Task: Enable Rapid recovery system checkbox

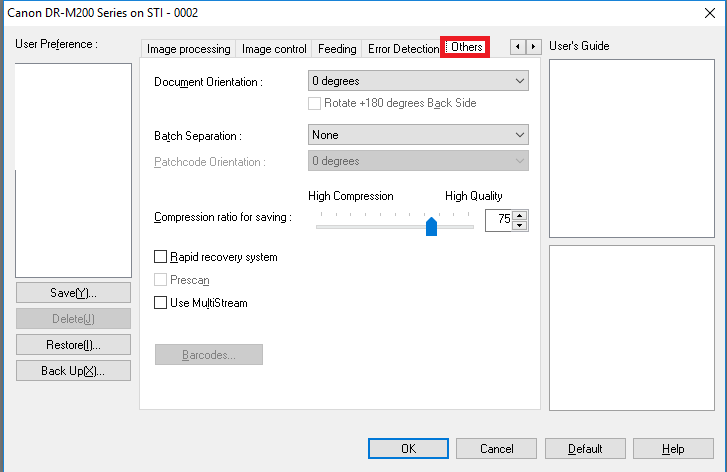Action: (161, 257)
